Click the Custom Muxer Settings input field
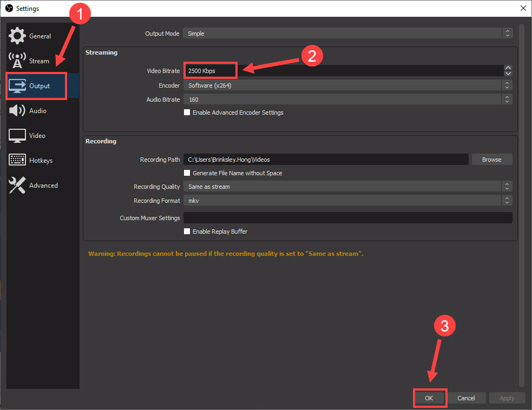 coord(347,217)
